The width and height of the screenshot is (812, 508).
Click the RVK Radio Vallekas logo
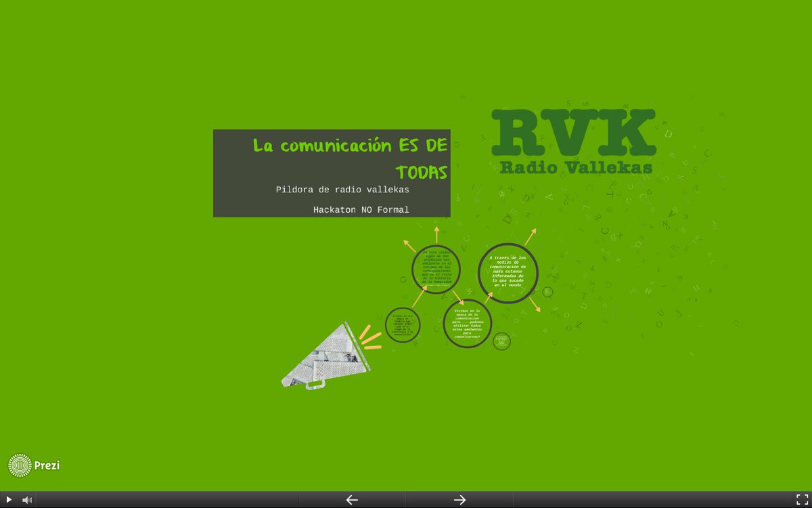574,142
